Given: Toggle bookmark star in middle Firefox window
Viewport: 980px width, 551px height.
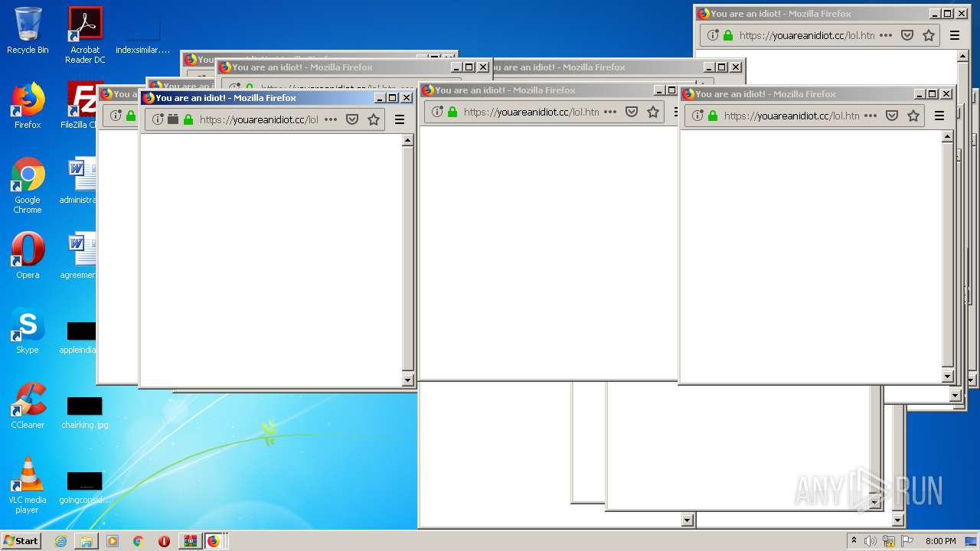Looking at the screenshot, I should (653, 112).
